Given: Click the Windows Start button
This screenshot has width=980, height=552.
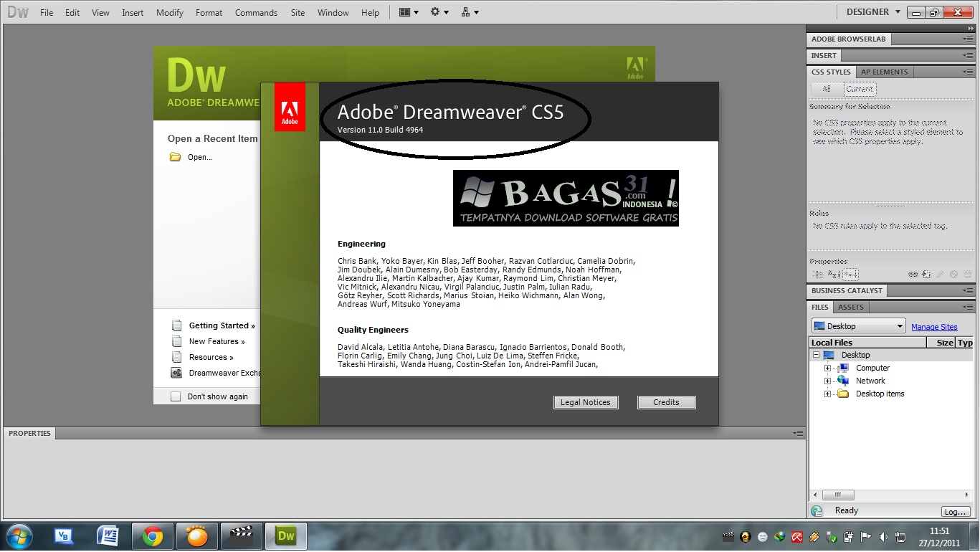Looking at the screenshot, I should point(19,536).
